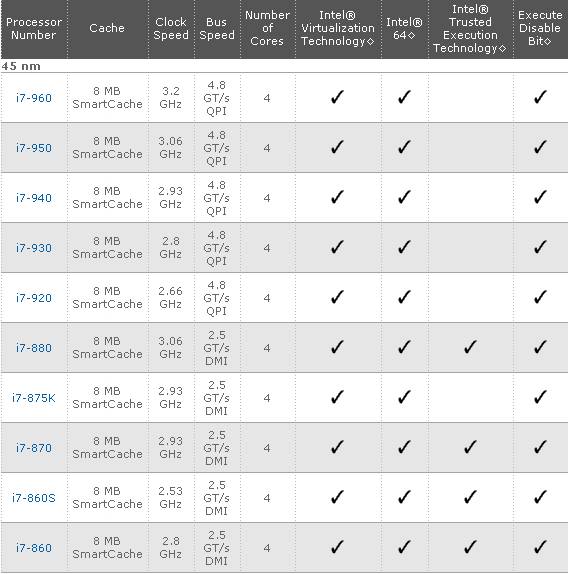Open the i7-960 processor link
Screen dimensions: 568x574
34,98
